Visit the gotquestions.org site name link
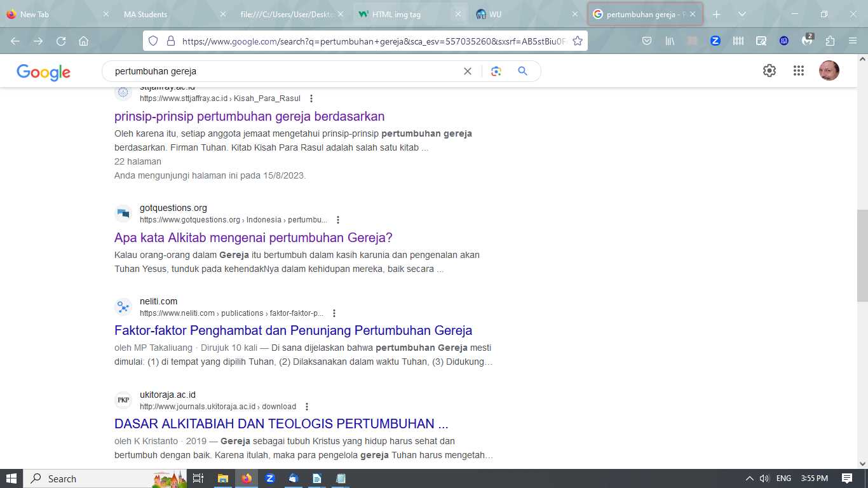Screen dimensions: 868x488 [173, 208]
